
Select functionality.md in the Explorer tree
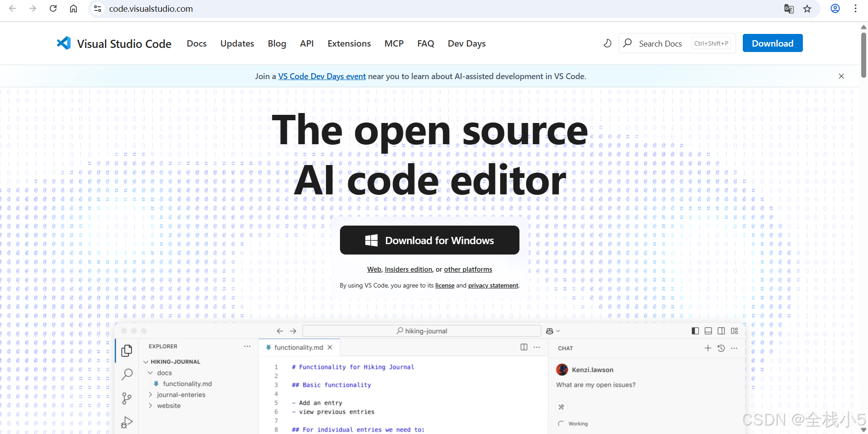[x=187, y=384]
